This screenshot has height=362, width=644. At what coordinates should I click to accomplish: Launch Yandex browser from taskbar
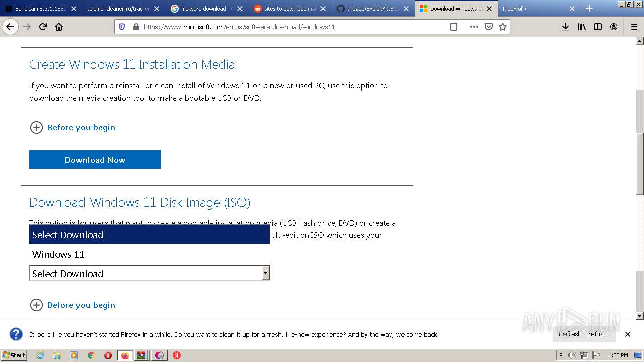[177, 355]
